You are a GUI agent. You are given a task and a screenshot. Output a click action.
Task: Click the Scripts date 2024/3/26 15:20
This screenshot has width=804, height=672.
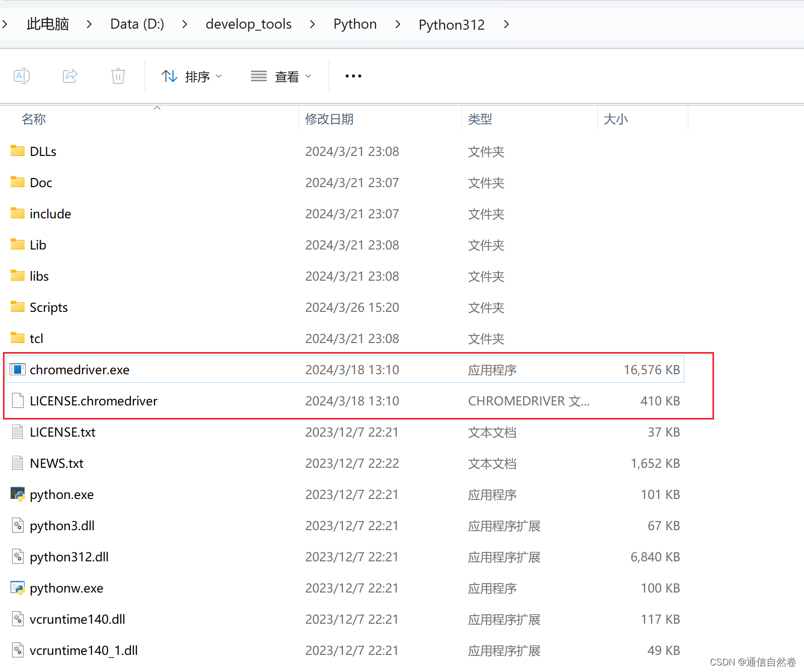[352, 307]
